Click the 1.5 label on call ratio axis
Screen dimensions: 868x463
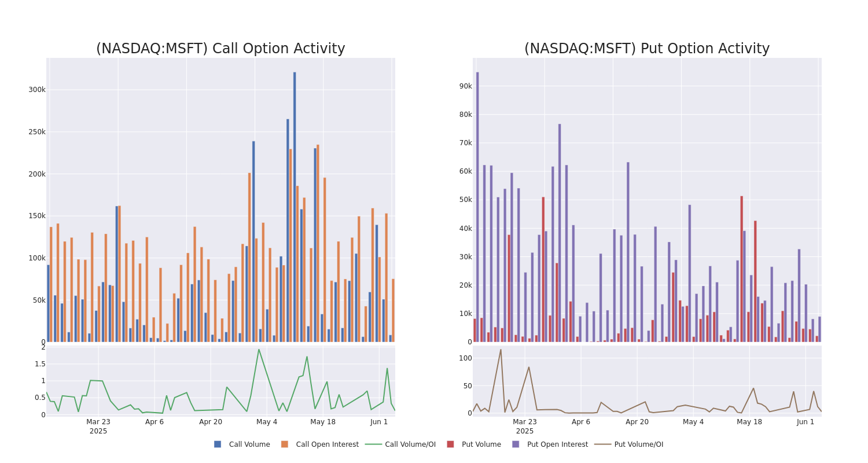(40, 364)
